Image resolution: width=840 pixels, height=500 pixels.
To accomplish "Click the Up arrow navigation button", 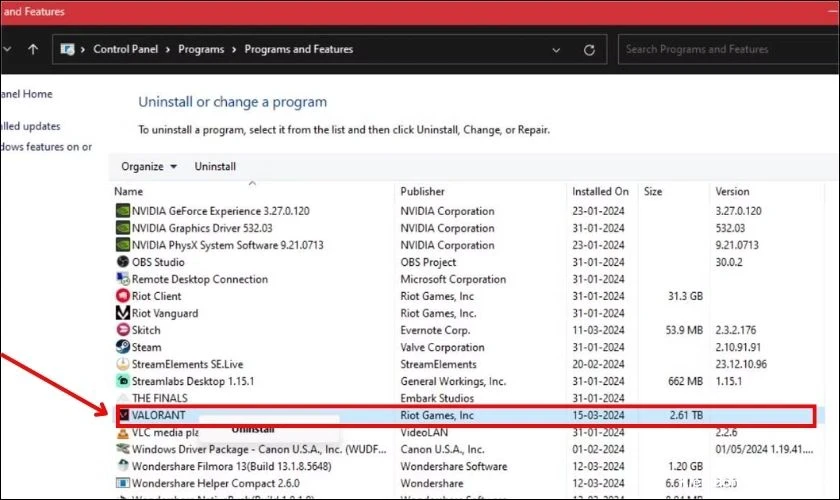I will pos(33,49).
